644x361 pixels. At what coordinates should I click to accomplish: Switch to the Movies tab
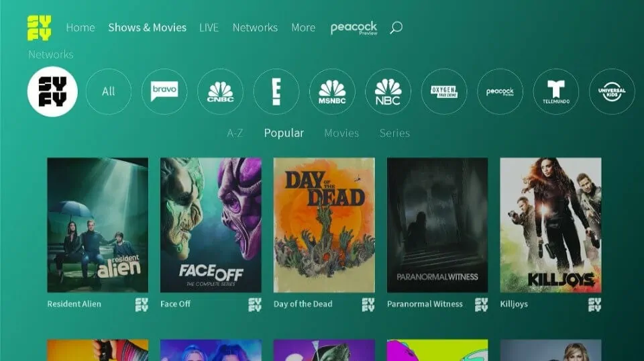[341, 133]
